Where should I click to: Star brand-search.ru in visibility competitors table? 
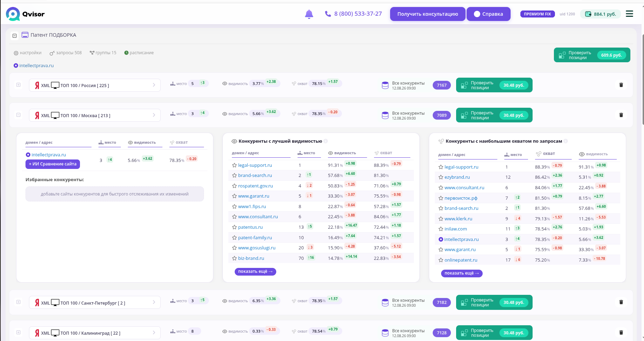coord(234,176)
